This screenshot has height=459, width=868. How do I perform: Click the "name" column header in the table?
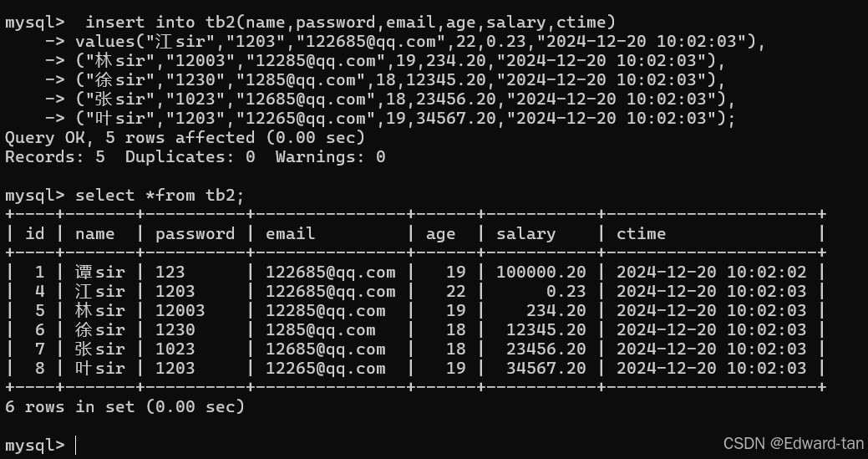pos(94,233)
